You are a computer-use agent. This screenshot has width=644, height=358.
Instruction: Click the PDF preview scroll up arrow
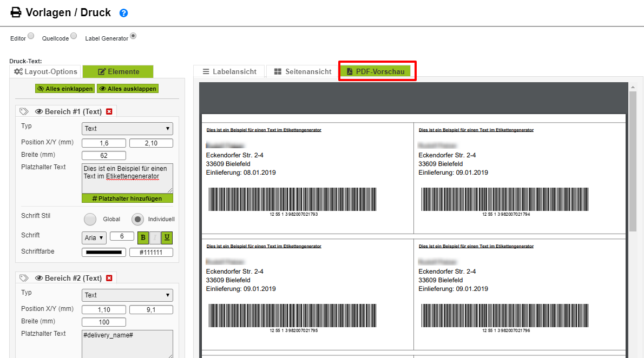point(633,87)
